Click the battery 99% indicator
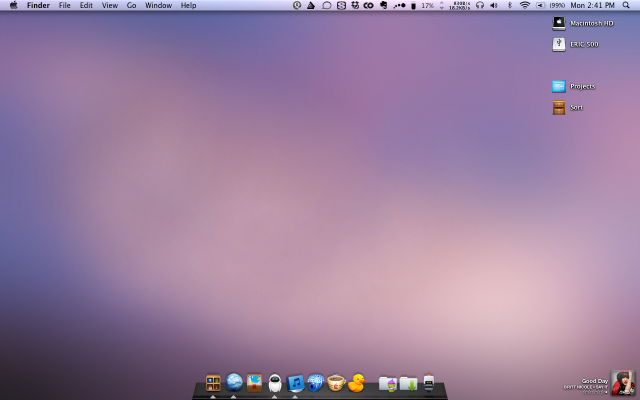640x400 pixels. [x=550, y=5]
